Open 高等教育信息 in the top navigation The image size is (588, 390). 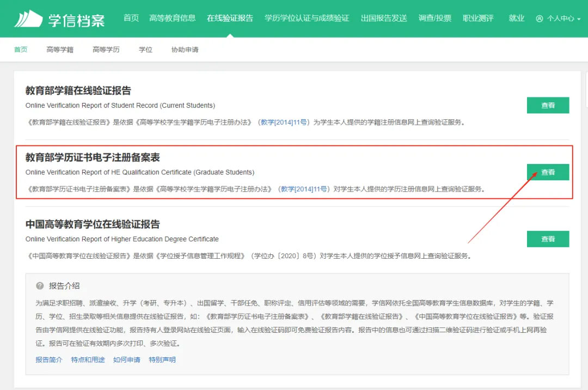(172, 18)
